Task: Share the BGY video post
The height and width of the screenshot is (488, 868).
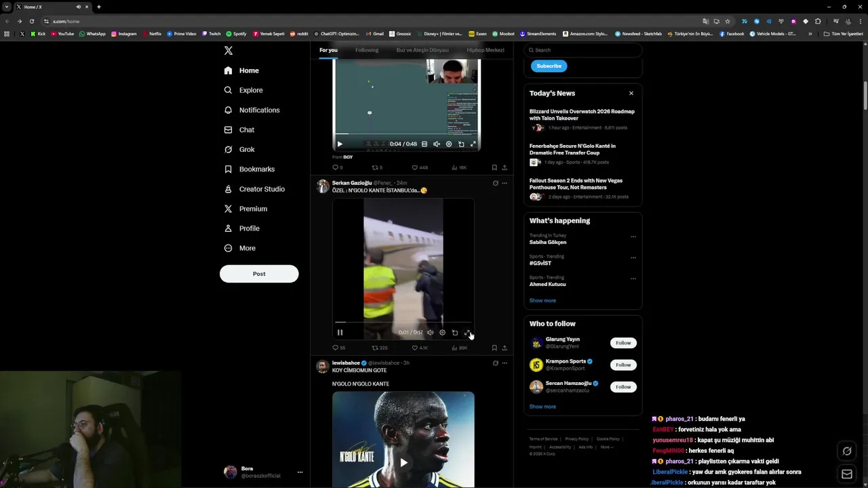Action: pos(505,167)
